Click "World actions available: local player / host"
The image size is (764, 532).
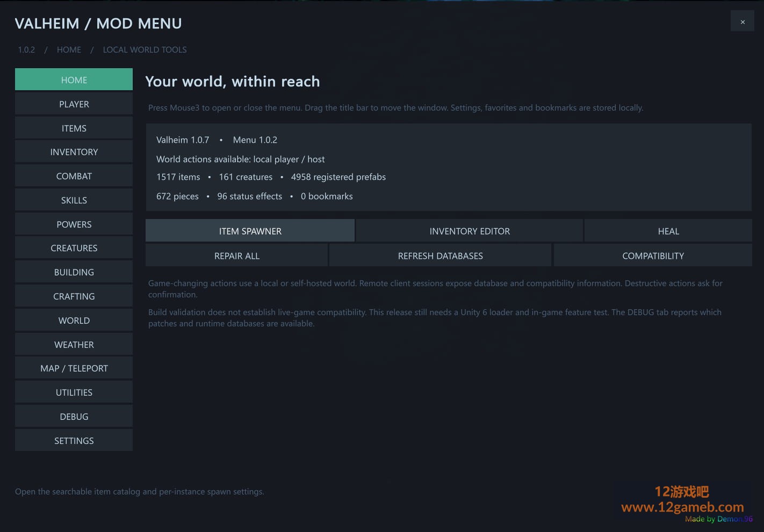click(x=240, y=159)
